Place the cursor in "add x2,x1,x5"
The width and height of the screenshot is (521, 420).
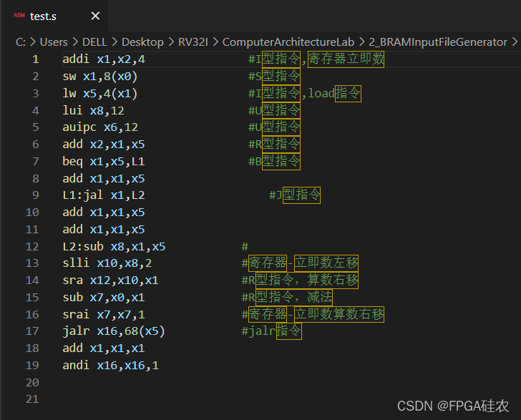104,145
